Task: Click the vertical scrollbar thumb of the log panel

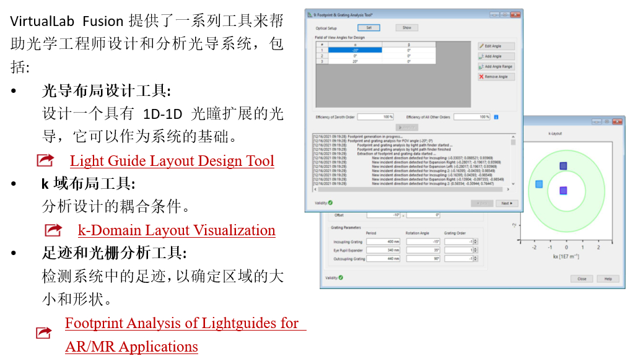Action: (x=513, y=142)
